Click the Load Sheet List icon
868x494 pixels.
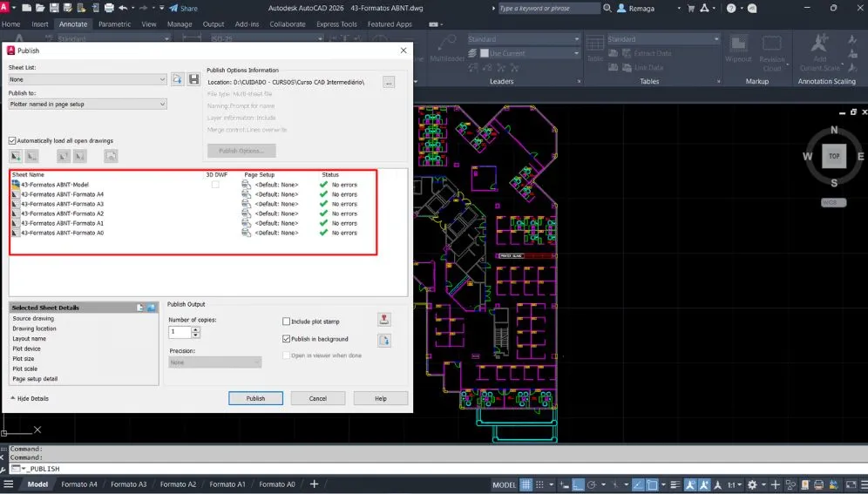pyautogui.click(x=177, y=79)
